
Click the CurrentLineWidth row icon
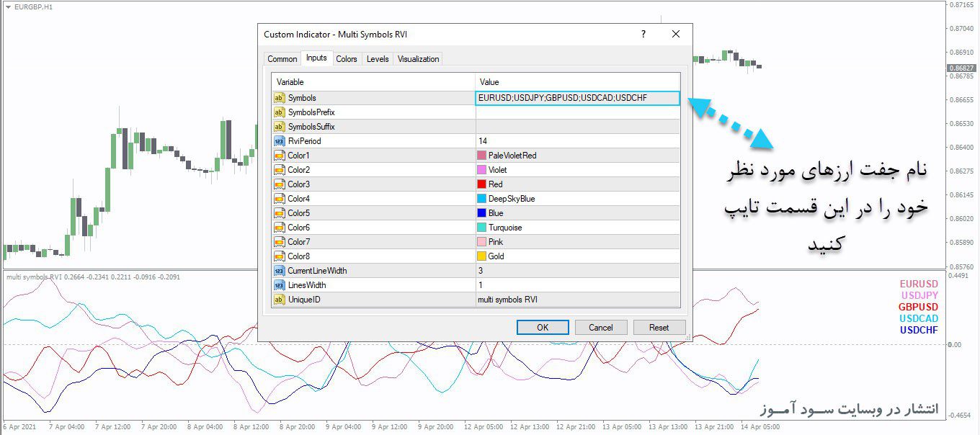coord(279,271)
